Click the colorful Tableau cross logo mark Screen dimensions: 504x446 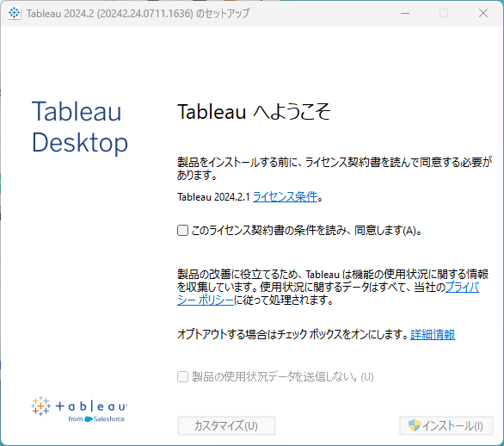click(40, 406)
